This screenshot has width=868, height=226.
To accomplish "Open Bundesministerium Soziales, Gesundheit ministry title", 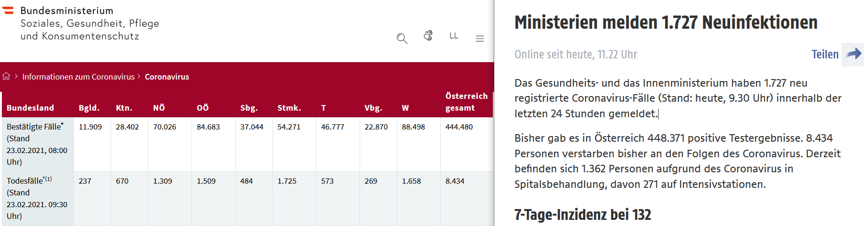I will click(90, 24).
